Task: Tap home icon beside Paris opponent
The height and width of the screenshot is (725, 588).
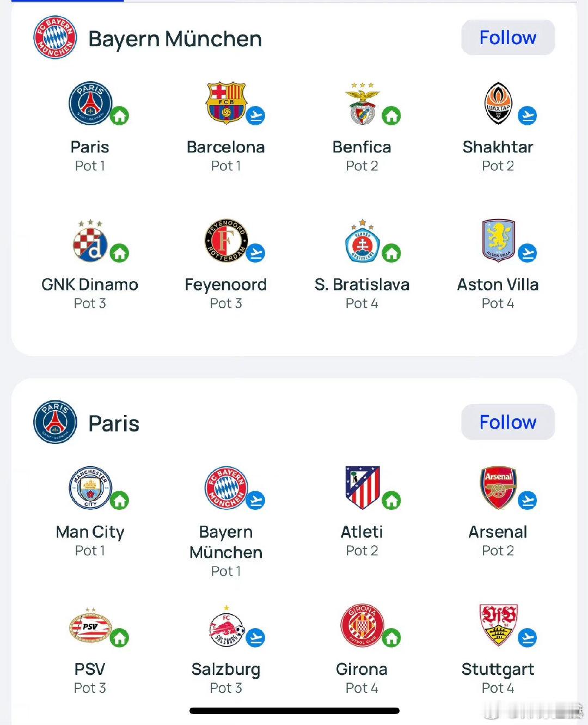Action: coord(120,115)
